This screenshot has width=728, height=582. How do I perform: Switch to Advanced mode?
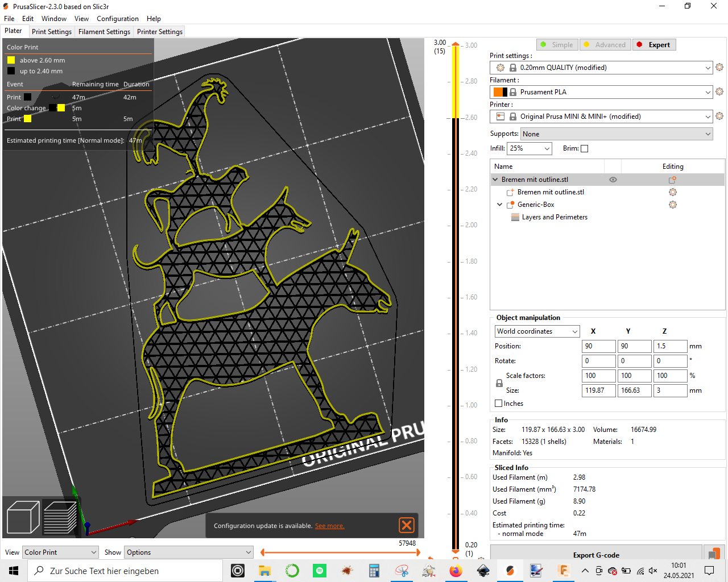point(605,45)
